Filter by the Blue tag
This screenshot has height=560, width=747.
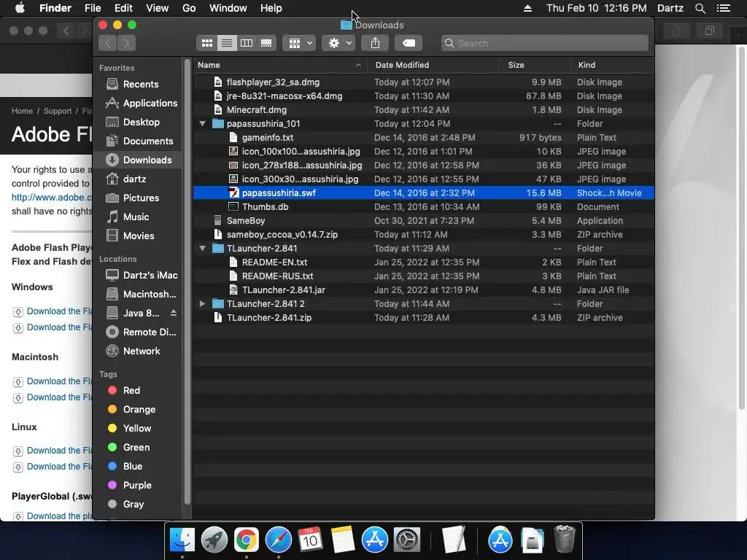point(137,466)
